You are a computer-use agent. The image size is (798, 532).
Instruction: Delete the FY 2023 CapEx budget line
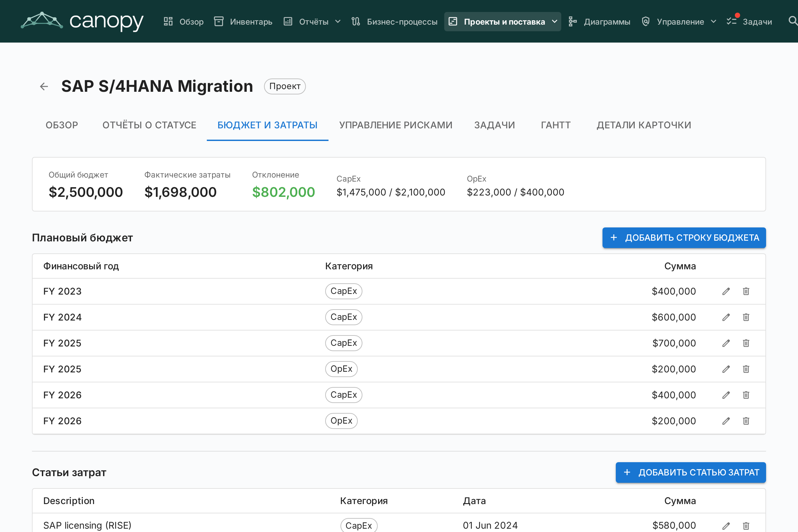[746, 292]
